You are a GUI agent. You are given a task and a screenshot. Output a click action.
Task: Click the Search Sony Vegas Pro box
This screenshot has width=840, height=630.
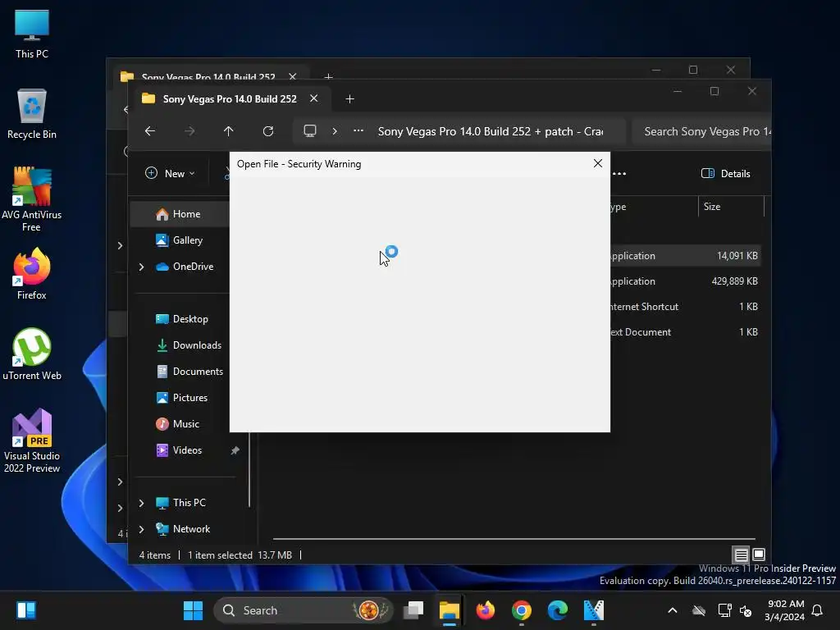pyautogui.click(x=702, y=131)
